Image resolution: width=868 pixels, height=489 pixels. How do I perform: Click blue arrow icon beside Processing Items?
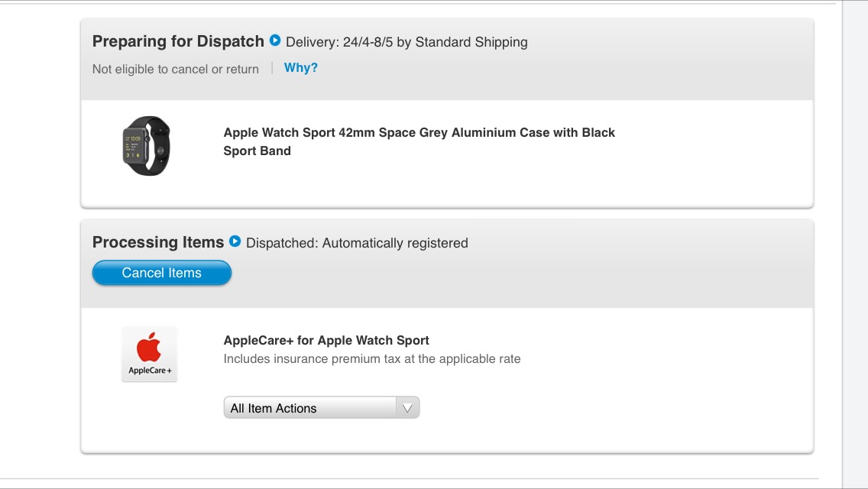[x=235, y=241]
